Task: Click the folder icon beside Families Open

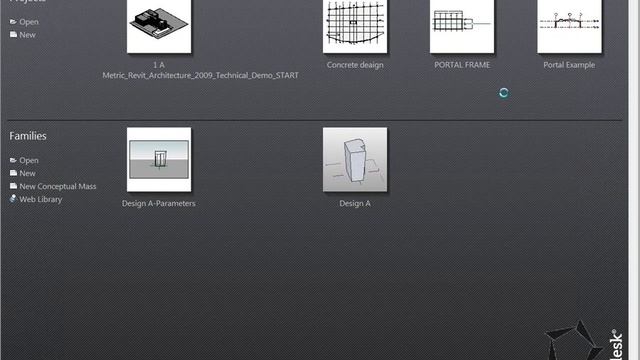Action: point(13,160)
